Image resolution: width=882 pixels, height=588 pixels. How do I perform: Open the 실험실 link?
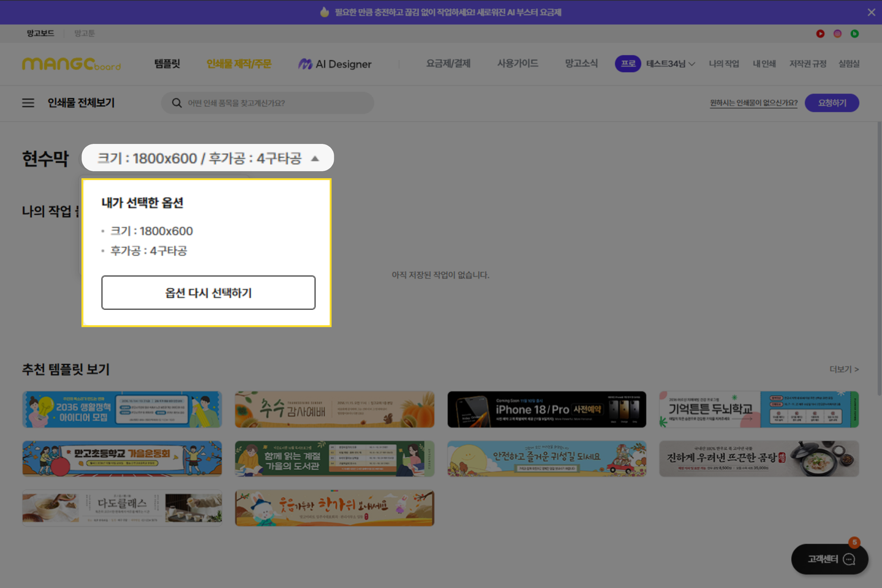pyautogui.click(x=849, y=64)
